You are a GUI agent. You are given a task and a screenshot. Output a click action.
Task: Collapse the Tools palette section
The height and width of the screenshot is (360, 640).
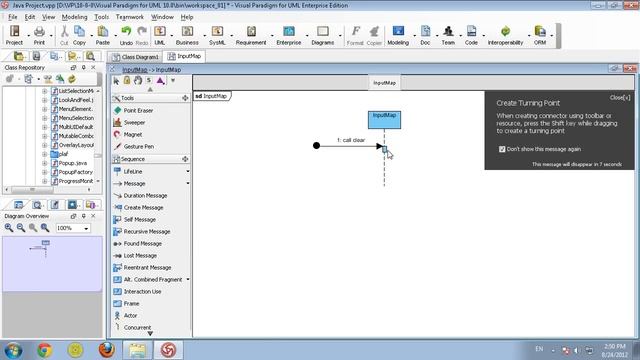pyautogui.click(x=185, y=98)
